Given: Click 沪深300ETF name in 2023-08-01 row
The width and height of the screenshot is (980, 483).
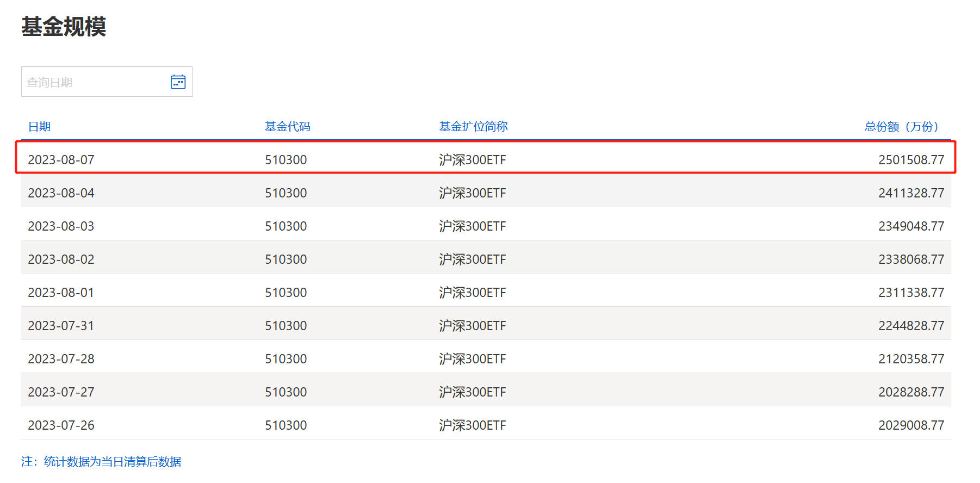Looking at the screenshot, I should click(x=472, y=293).
